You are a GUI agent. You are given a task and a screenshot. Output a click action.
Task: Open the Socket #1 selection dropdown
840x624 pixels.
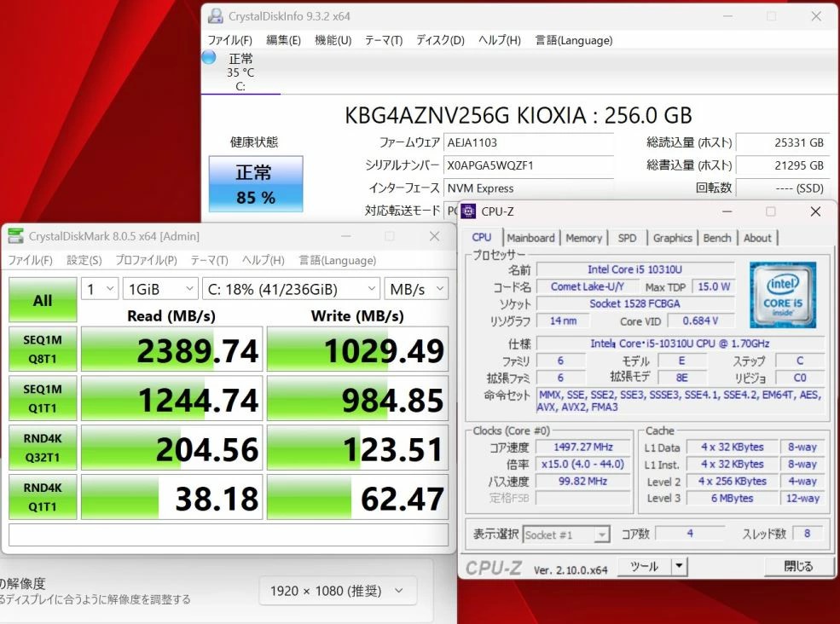[x=566, y=534]
